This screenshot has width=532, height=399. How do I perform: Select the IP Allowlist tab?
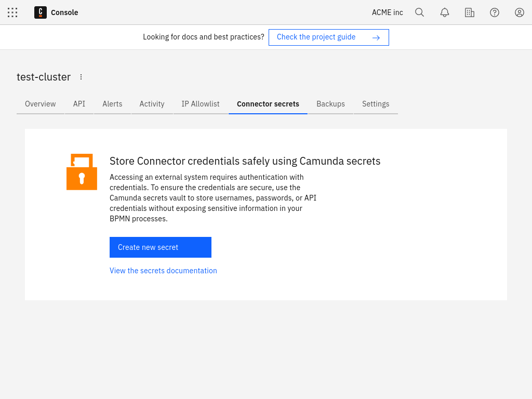201,104
